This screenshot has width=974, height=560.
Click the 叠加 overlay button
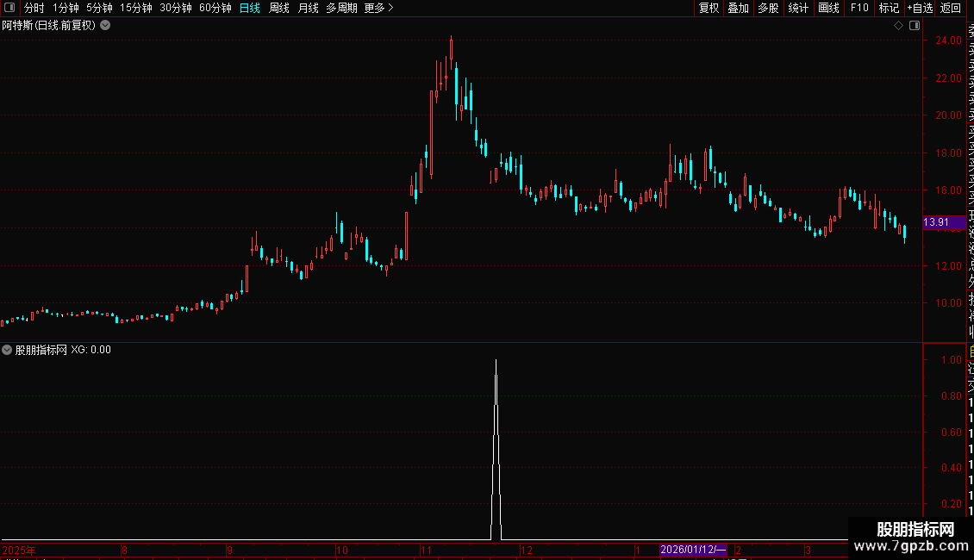pyautogui.click(x=739, y=8)
